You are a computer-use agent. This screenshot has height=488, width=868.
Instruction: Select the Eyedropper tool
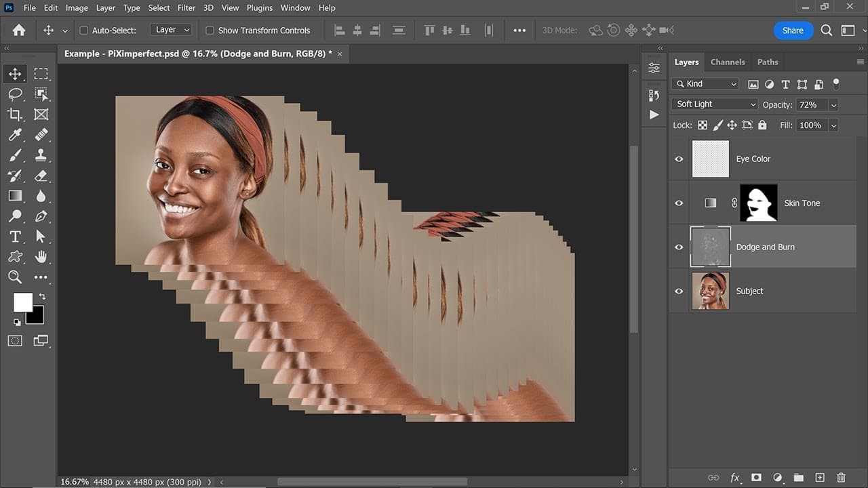click(x=15, y=135)
